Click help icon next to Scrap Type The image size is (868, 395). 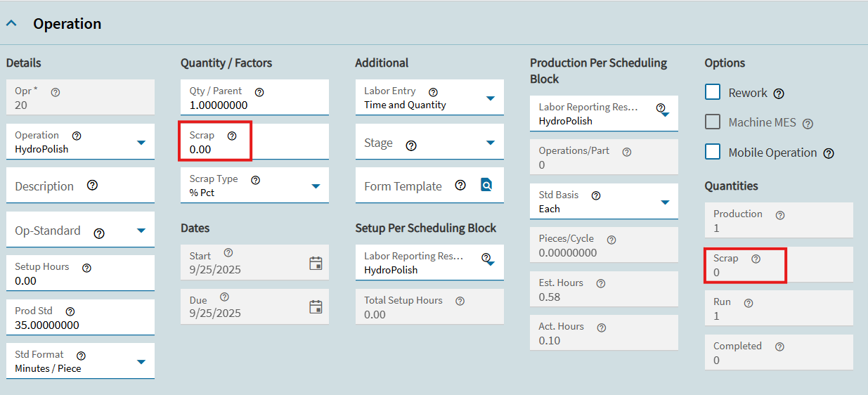255,180
